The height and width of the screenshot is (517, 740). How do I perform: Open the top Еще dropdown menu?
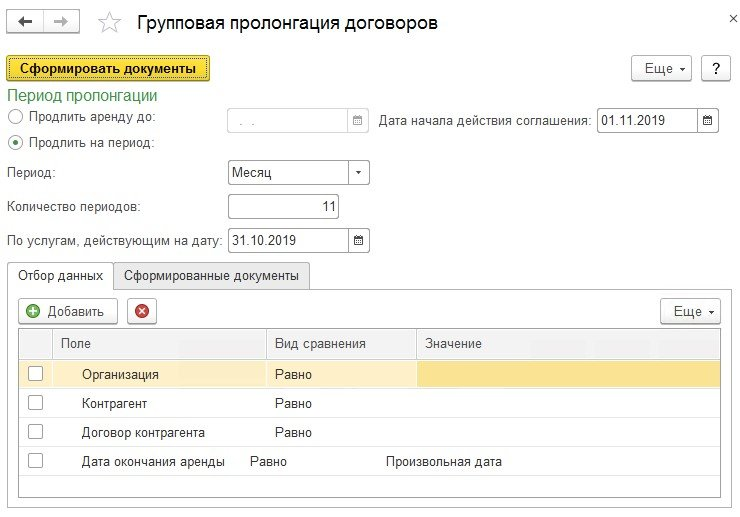click(x=661, y=68)
